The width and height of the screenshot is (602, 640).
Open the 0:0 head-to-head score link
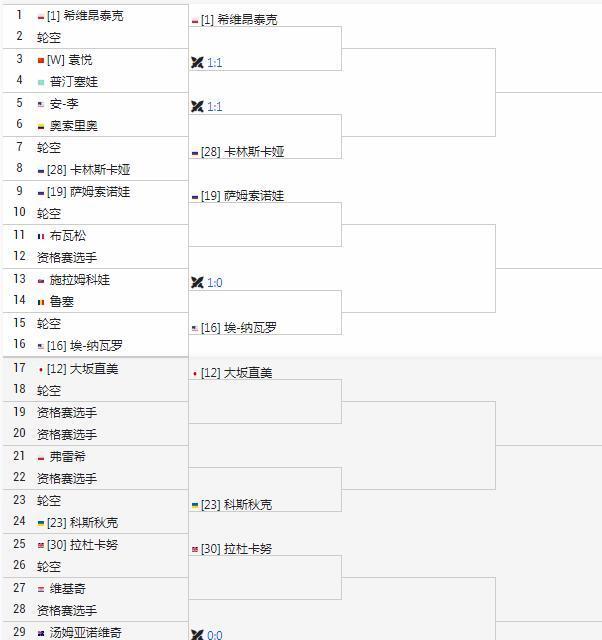click(215, 634)
